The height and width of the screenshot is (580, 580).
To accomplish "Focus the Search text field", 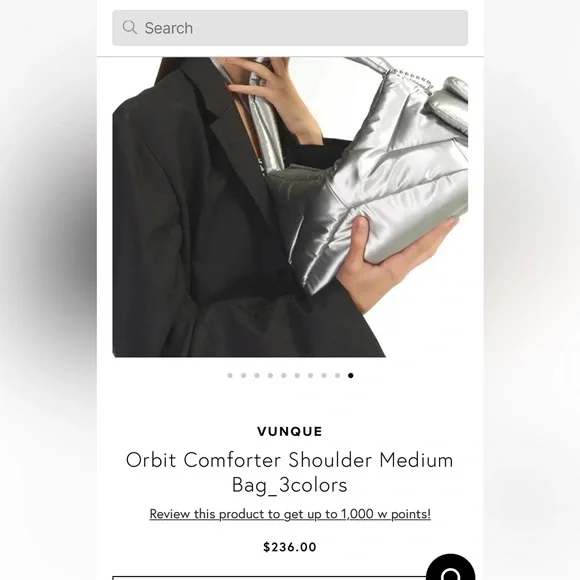I will [x=290, y=28].
